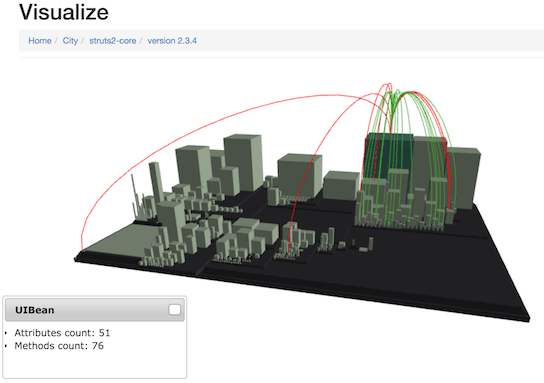Click 'Methods count: 76' text
The image size is (544, 383).
[59, 346]
